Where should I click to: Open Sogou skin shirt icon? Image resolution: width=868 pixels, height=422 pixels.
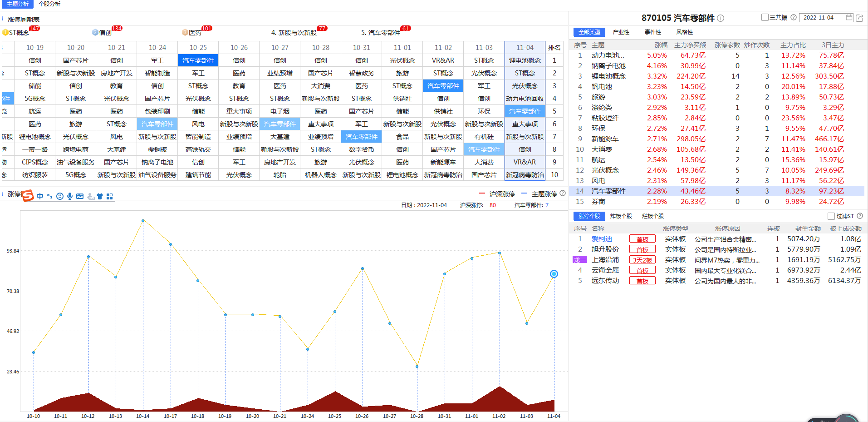(x=100, y=196)
